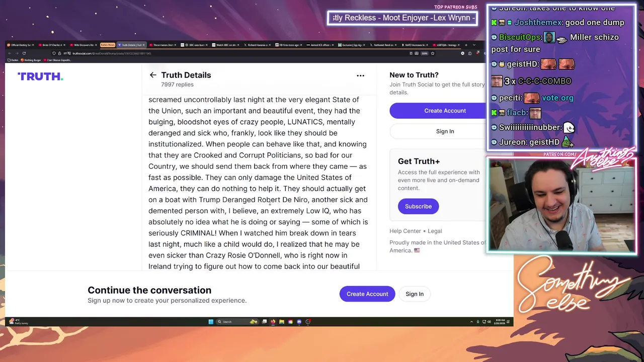Switch to the Official Destiny browser tab
This screenshot has height=362, width=644.
pos(21,45)
